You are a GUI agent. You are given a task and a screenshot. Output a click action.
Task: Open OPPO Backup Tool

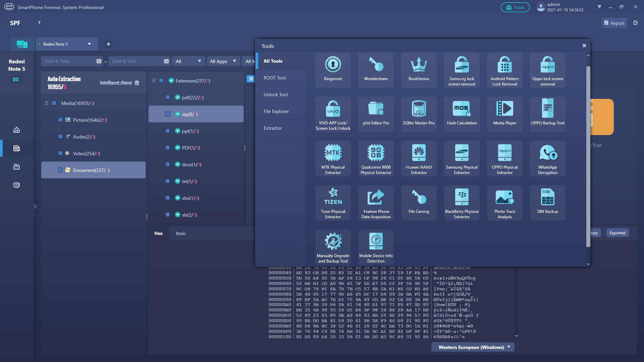click(x=547, y=114)
